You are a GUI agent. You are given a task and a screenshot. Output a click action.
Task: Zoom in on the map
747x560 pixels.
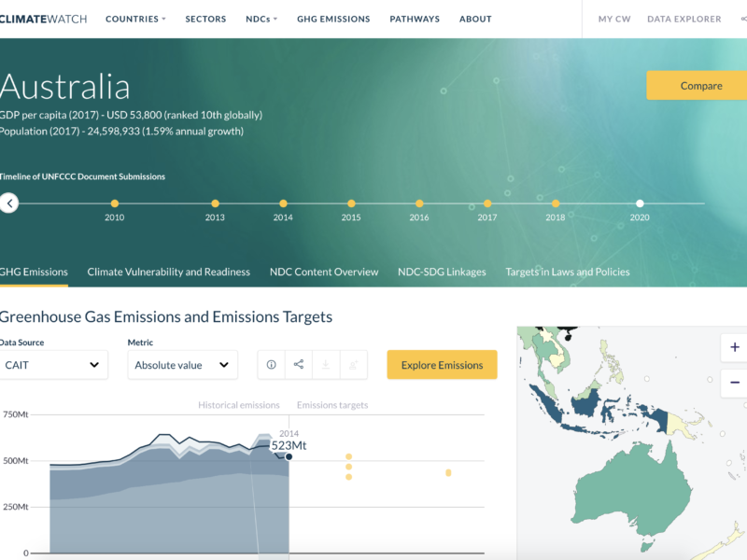pos(734,347)
